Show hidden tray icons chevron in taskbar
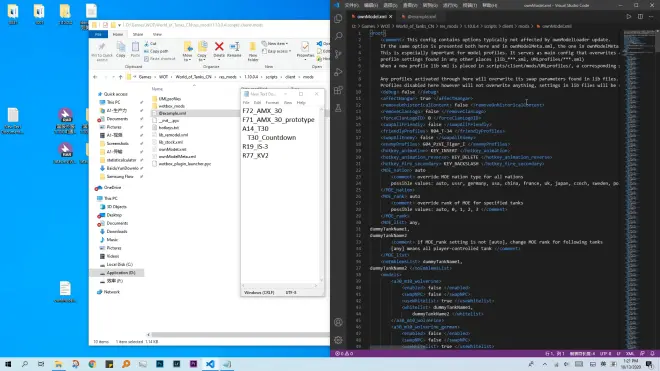This screenshot has height=371, width=660. point(545,364)
